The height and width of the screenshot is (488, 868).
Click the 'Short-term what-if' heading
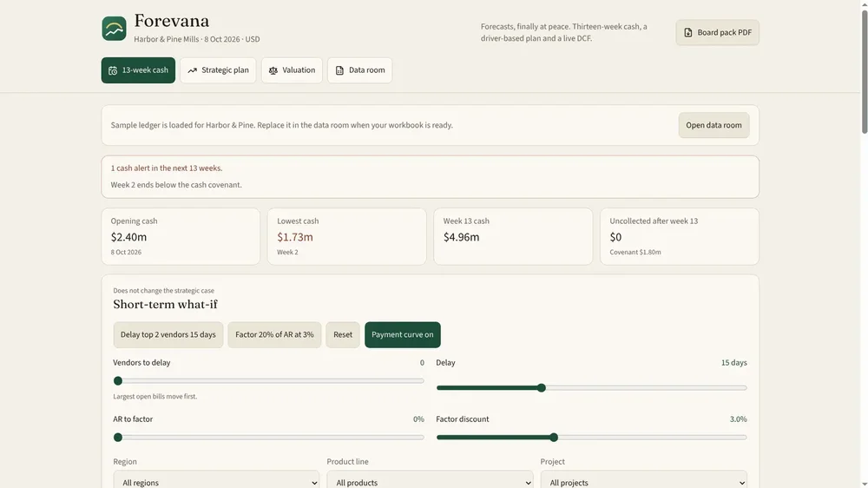166,305
